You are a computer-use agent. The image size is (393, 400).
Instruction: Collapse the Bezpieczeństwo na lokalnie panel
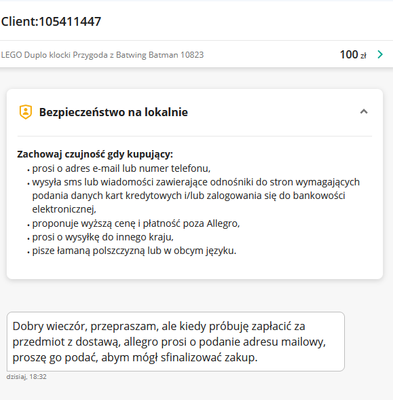point(364,112)
